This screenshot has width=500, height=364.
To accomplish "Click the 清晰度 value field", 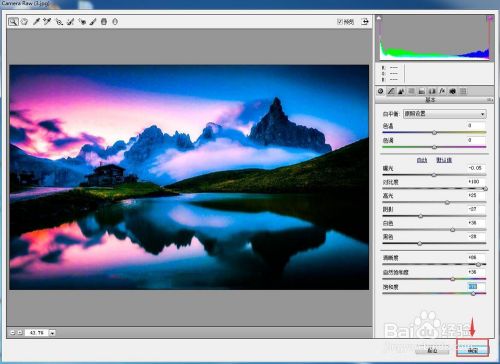I will pos(476,258).
